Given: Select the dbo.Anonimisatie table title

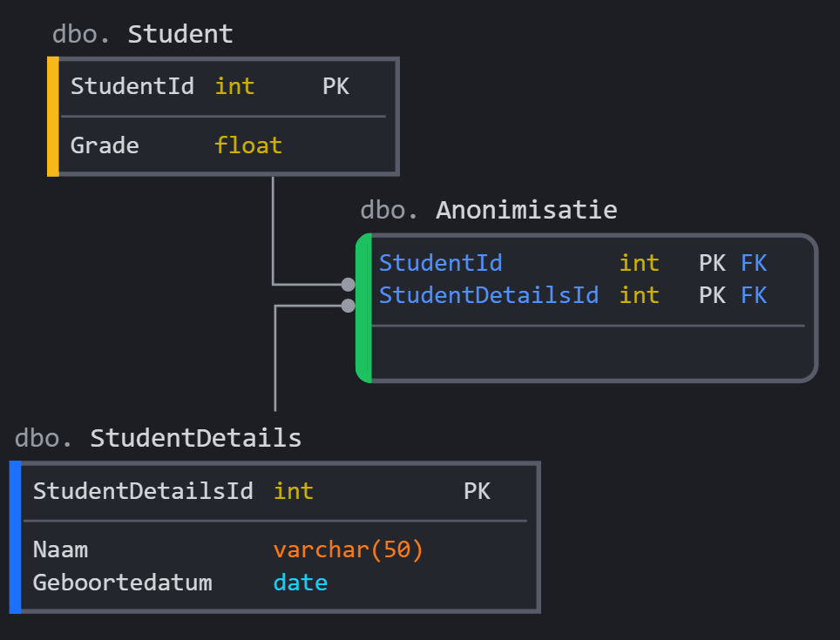Looking at the screenshot, I should coord(488,210).
